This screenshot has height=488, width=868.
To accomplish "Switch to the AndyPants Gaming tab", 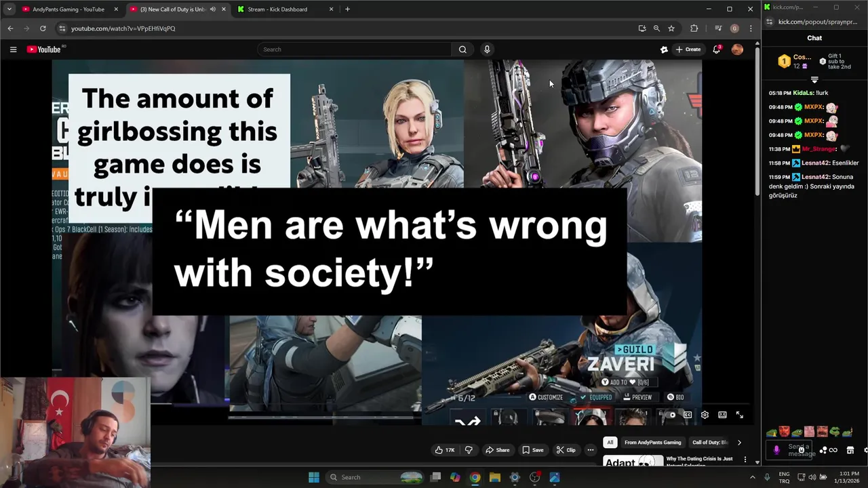I will (x=68, y=9).
